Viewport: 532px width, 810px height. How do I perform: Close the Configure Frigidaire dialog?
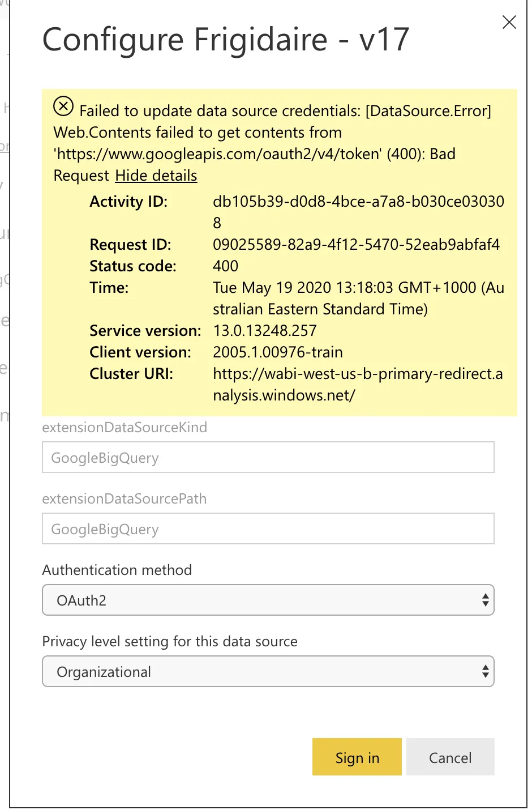(509, 23)
